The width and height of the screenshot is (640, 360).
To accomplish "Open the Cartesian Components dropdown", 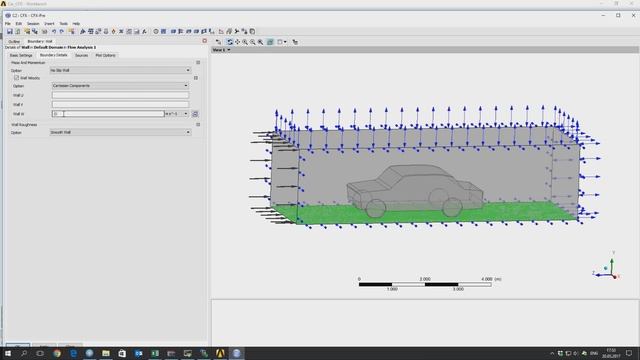I will (x=120, y=86).
